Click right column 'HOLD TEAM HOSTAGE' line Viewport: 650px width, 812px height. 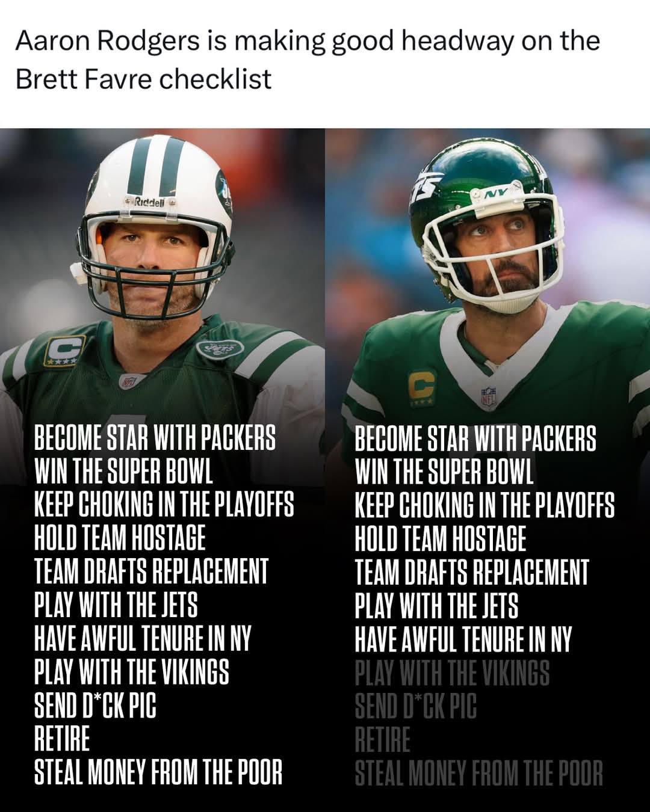pyautogui.click(x=440, y=538)
